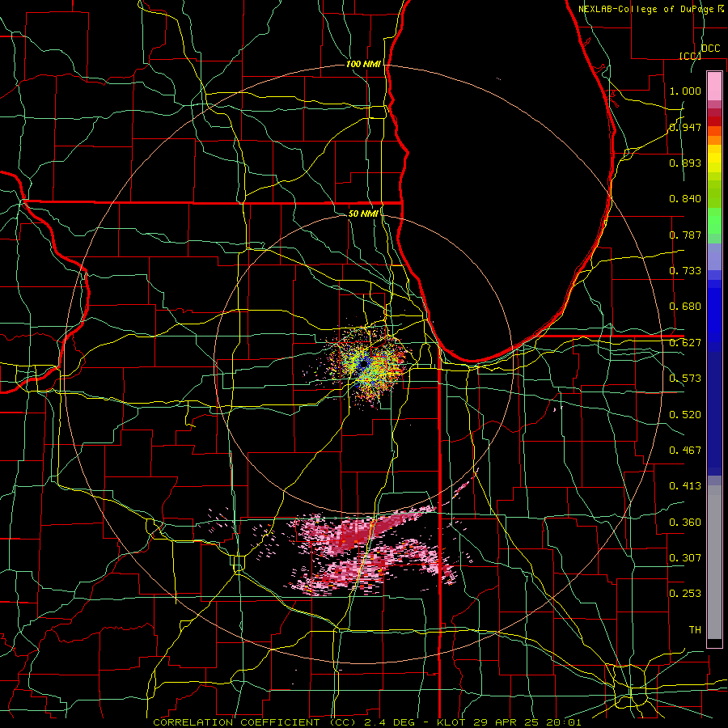Click the "100 NMI" range ring label
The image size is (728, 728).
363,64
